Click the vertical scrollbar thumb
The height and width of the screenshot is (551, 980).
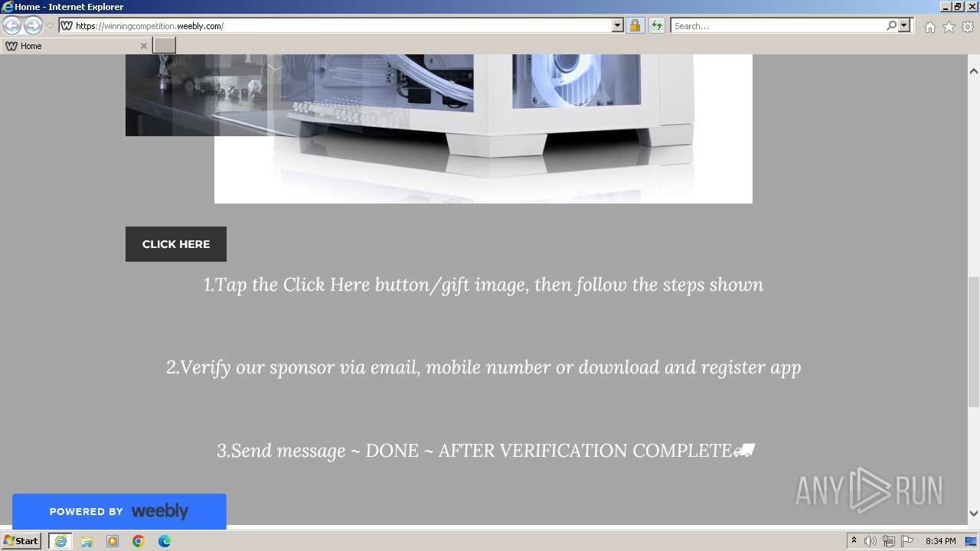click(x=974, y=341)
